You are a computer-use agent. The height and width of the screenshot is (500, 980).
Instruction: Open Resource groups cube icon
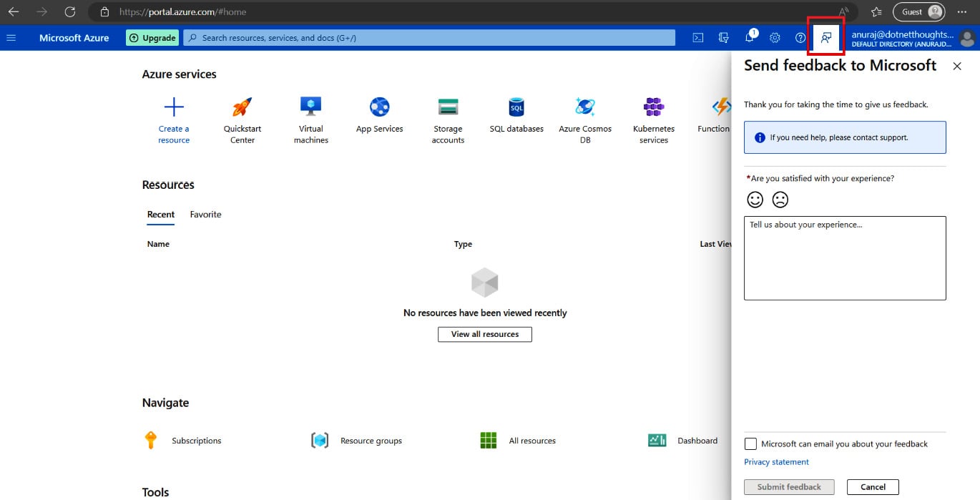(x=320, y=441)
